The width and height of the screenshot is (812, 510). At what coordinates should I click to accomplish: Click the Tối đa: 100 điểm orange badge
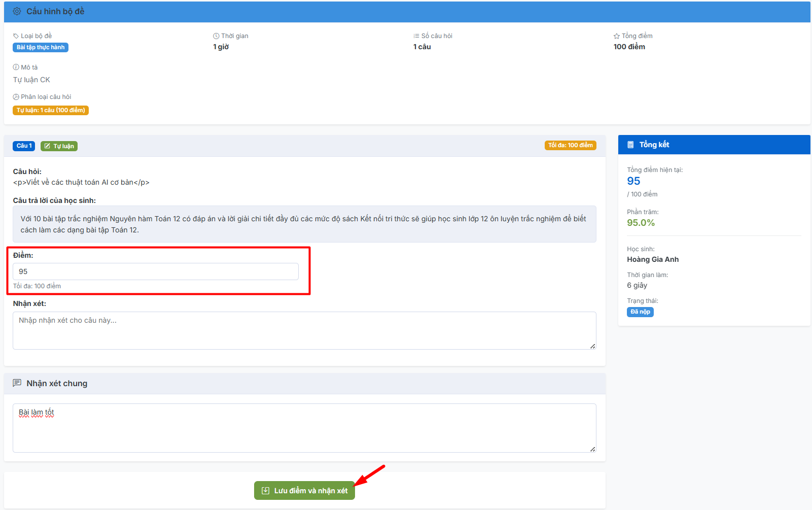[570, 146]
